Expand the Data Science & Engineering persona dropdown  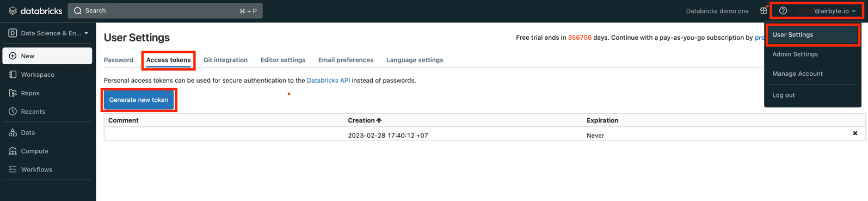coord(48,33)
